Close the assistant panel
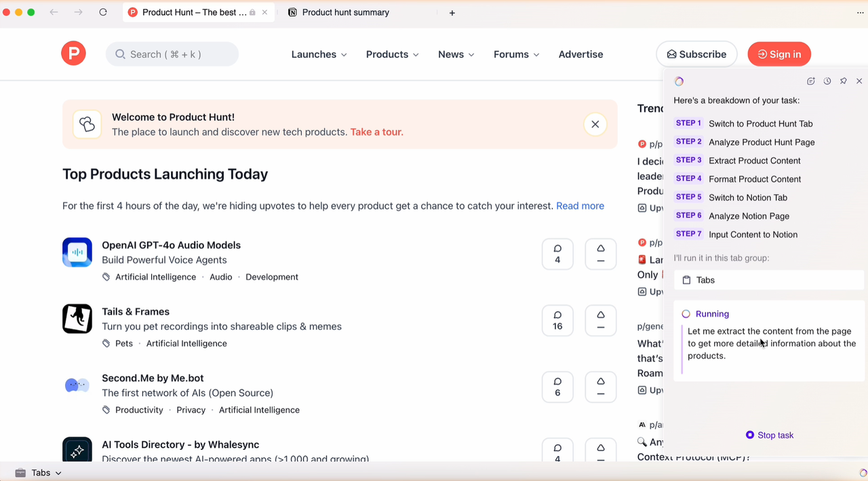This screenshot has width=868, height=481. 859,81
